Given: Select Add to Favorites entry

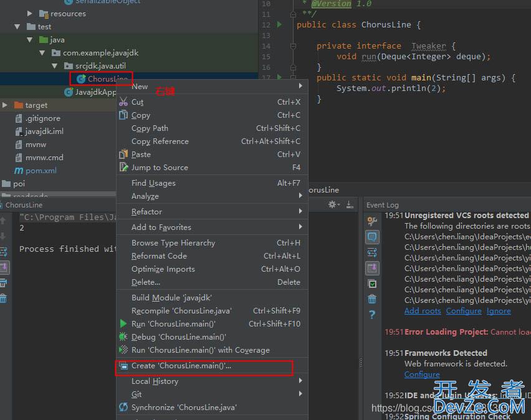Looking at the screenshot, I should click(213, 227).
